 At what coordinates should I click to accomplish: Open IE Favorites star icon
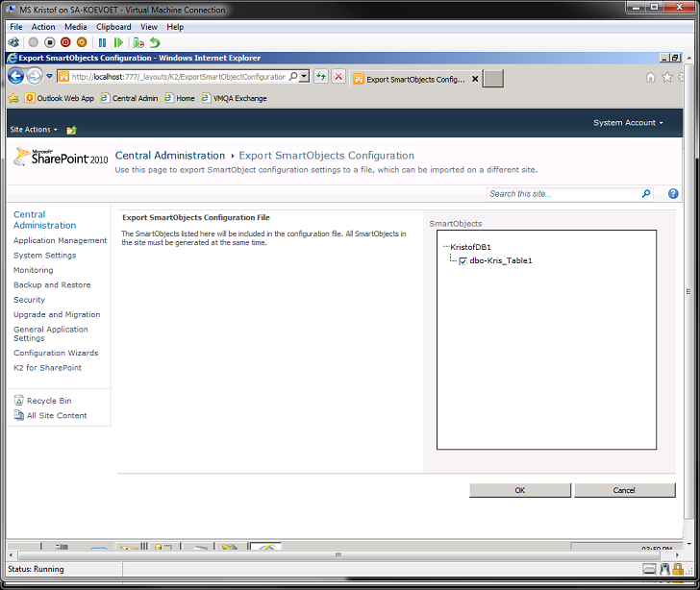point(667,78)
